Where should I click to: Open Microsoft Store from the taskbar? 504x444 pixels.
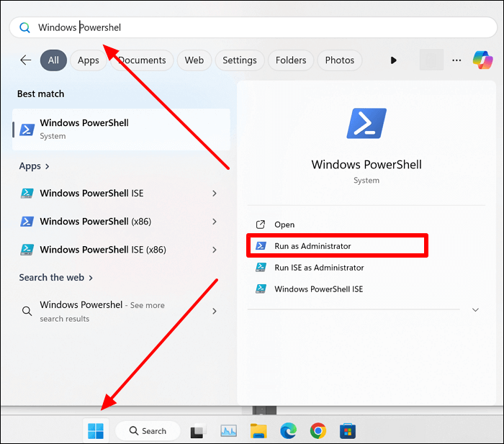coord(348,431)
